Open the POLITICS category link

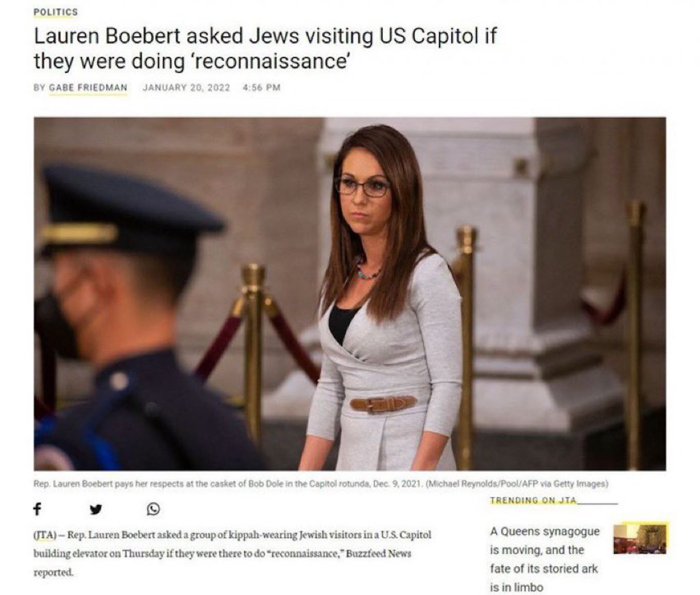click(x=56, y=12)
